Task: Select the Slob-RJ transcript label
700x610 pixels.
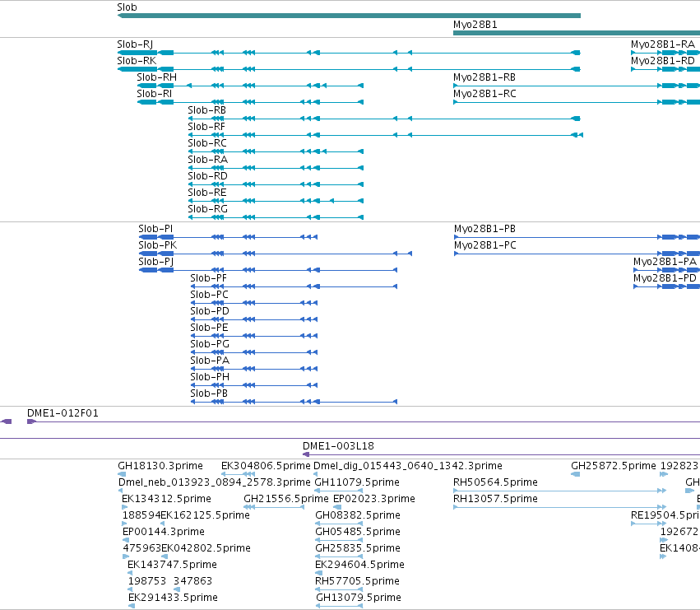Action: coord(135,44)
